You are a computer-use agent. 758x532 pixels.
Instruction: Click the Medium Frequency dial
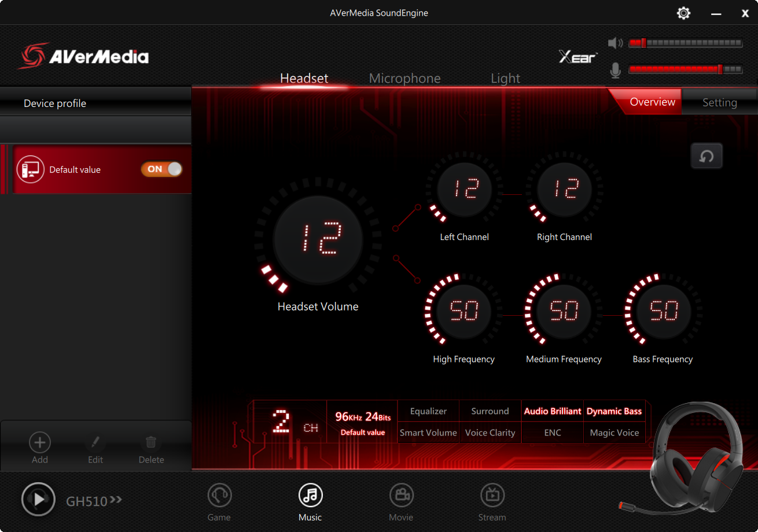click(x=564, y=312)
